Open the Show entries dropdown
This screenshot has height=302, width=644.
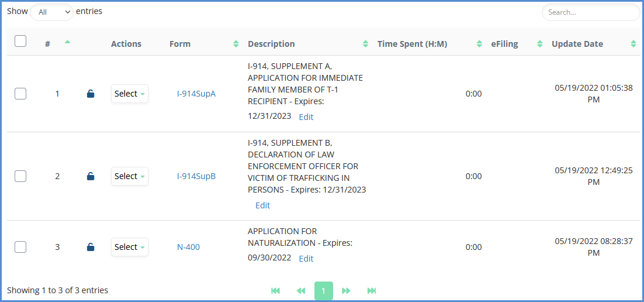pyautogui.click(x=51, y=12)
